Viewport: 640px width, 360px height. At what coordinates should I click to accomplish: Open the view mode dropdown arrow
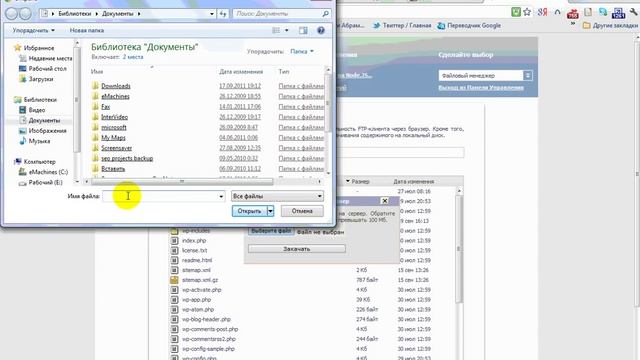pyautogui.click(x=287, y=30)
